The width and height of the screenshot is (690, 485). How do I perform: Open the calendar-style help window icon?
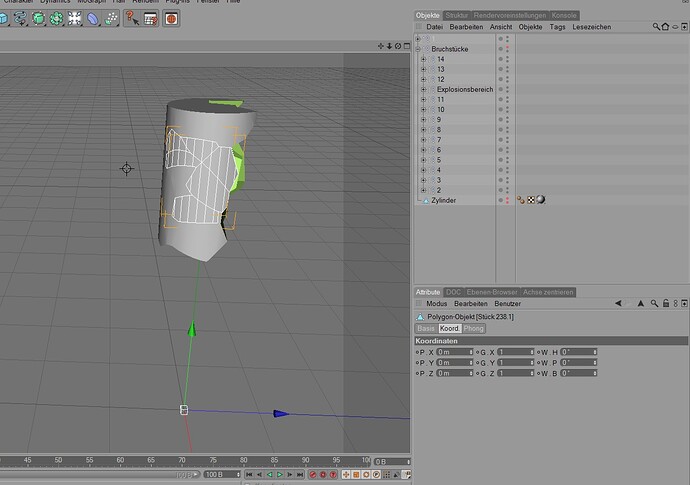click(150, 18)
